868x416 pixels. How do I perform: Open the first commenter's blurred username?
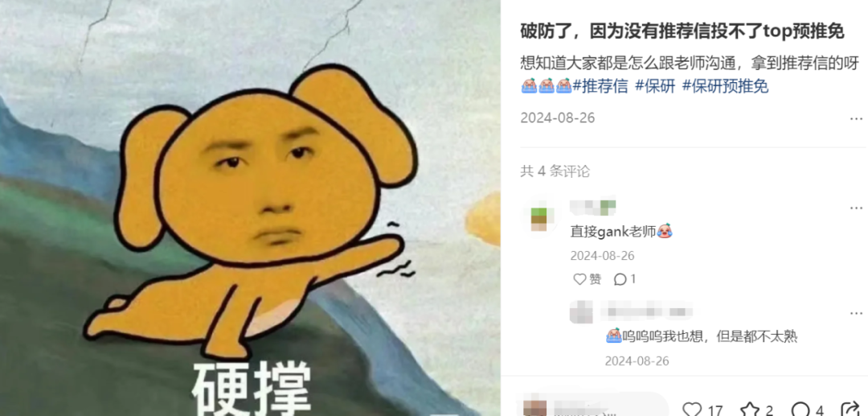point(593,207)
